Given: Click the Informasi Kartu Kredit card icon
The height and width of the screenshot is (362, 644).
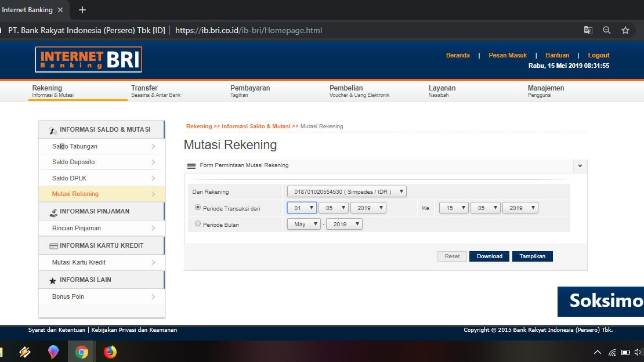Looking at the screenshot, I should [x=53, y=246].
